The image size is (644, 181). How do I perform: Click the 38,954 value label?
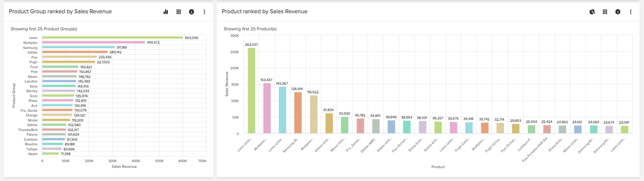(407, 117)
